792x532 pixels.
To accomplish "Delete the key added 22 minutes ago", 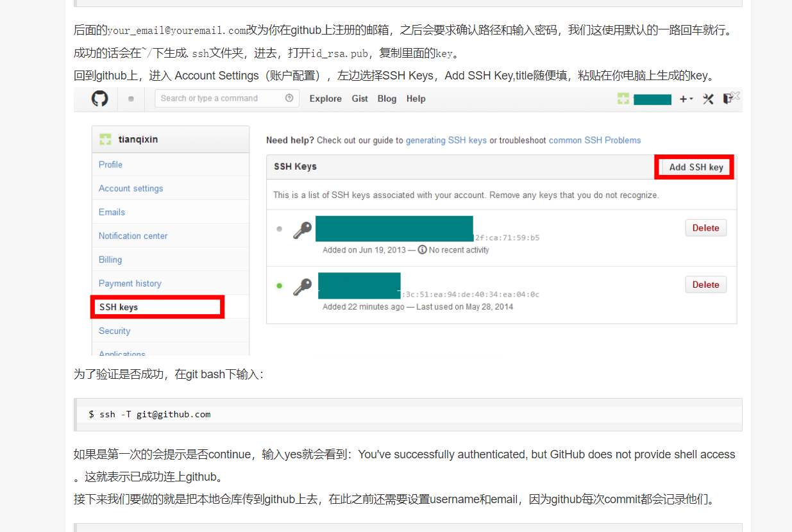I will pos(705,285).
